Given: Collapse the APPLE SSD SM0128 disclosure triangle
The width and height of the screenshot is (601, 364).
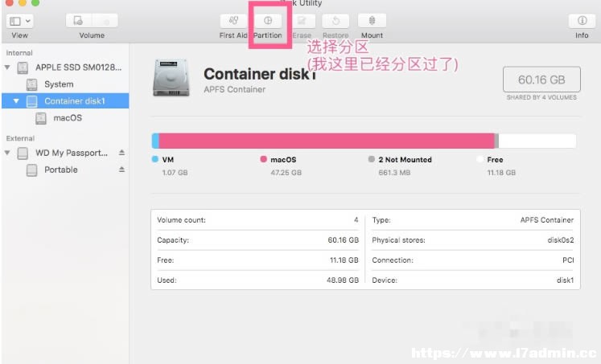Looking at the screenshot, I should [x=7, y=67].
